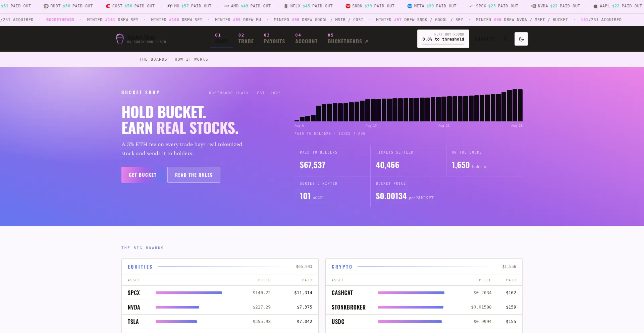Click the STONKBROKER price $0.01588
The image size is (644, 333).
pyautogui.click(x=481, y=307)
